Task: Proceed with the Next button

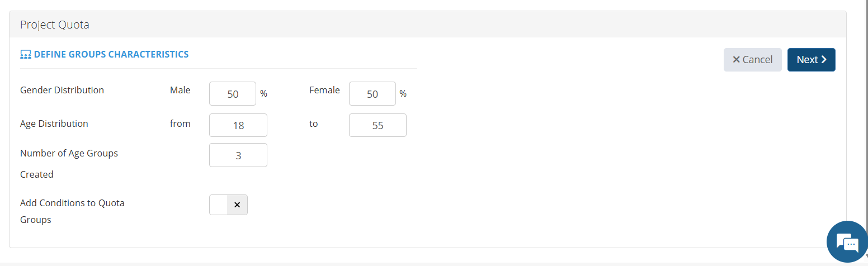Action: point(811,60)
